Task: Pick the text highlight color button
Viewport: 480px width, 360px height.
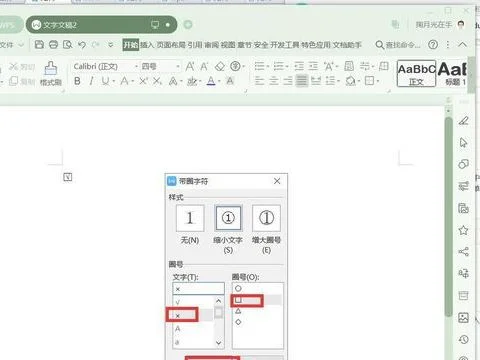Action: point(191,81)
